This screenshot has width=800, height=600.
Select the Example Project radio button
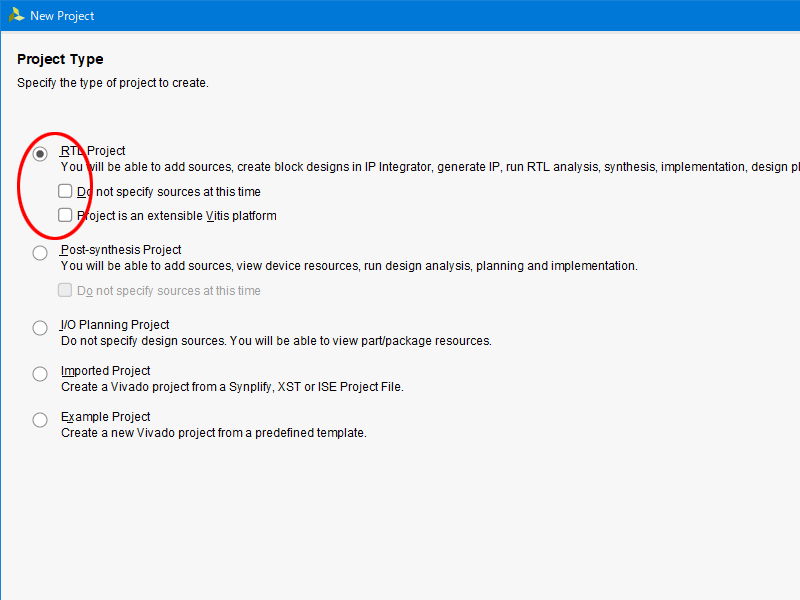(x=40, y=420)
